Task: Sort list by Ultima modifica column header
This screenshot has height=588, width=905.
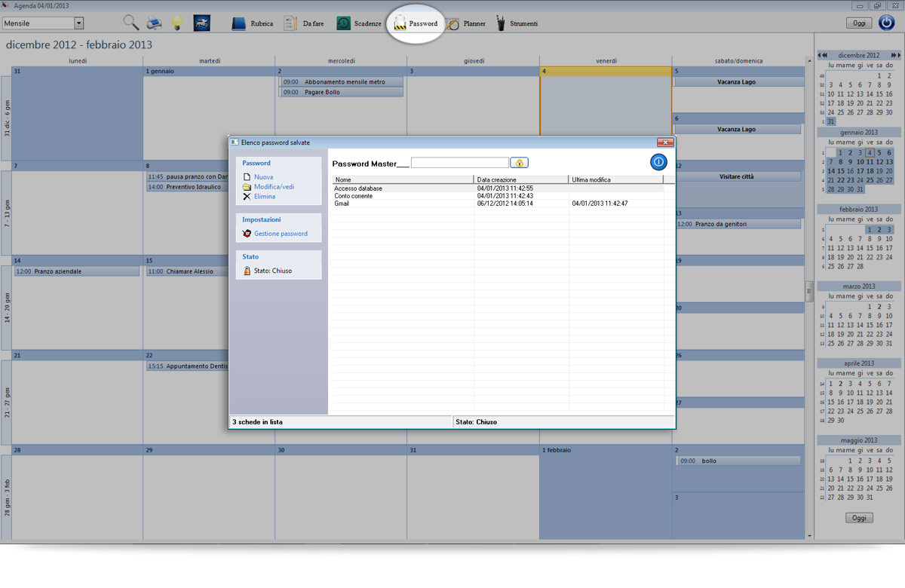Action: point(616,179)
